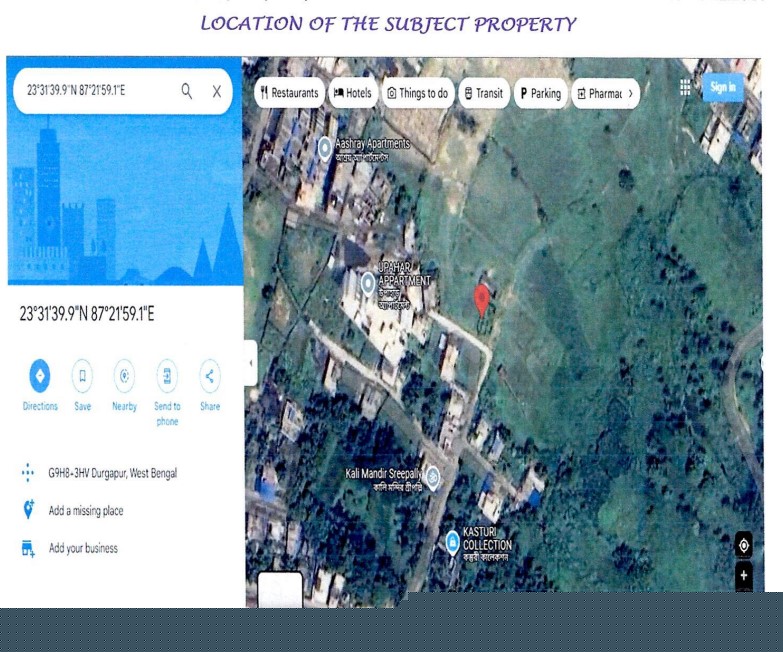Click the red location pin
This screenshot has height=652, width=783.
click(x=481, y=300)
